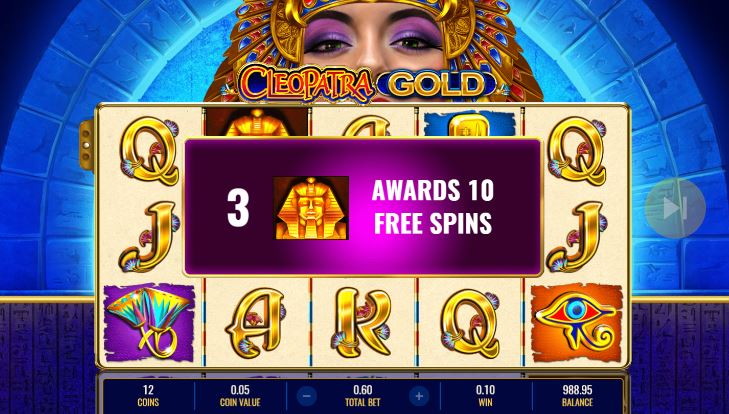Viewport: 729px width, 414px height.
Task: Click the Sphinx icon in the popup
Action: click(x=311, y=208)
